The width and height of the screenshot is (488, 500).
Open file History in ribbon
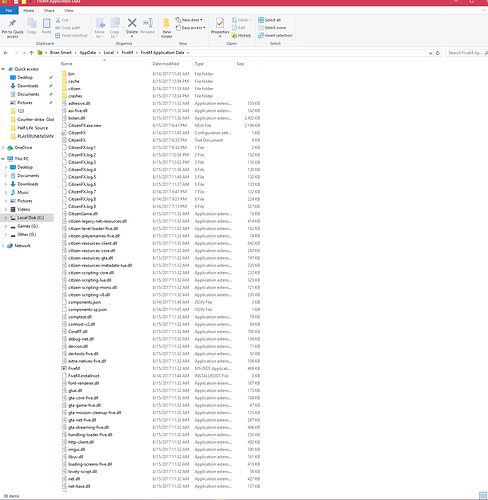[242, 35]
